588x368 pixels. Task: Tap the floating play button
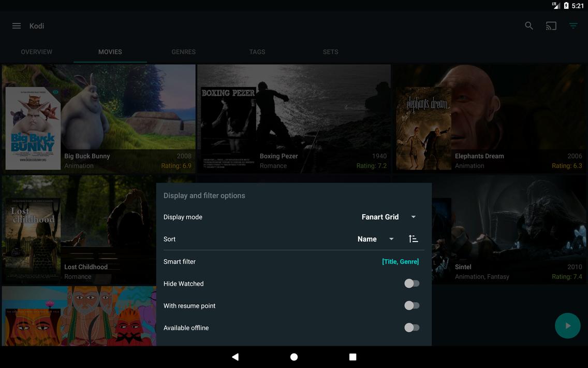point(567,325)
